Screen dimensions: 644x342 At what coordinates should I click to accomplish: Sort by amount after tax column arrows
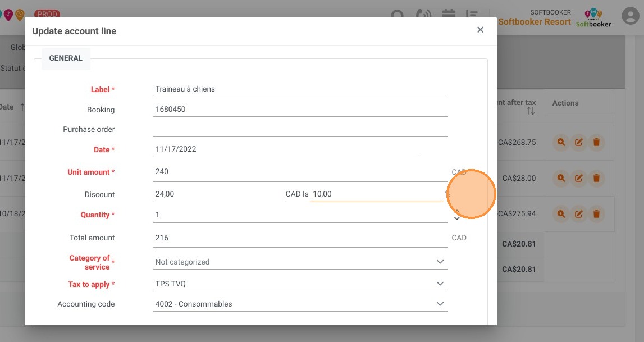(531, 111)
